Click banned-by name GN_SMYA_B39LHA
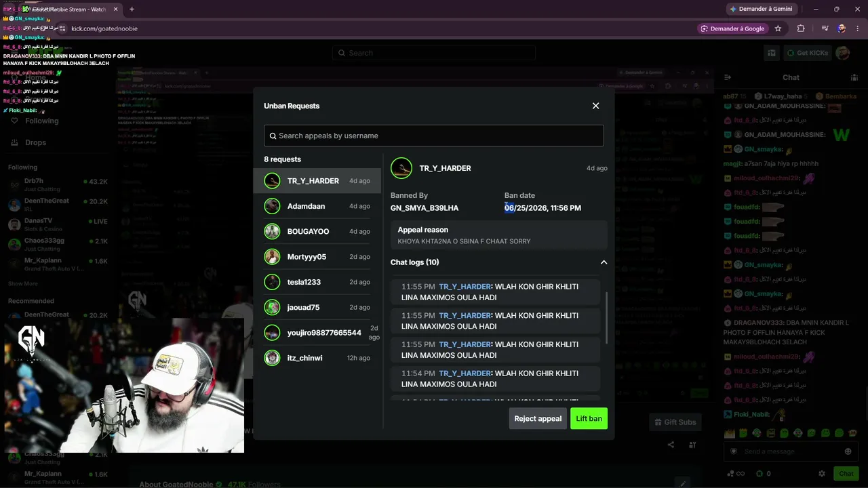The image size is (868, 488). click(x=425, y=208)
